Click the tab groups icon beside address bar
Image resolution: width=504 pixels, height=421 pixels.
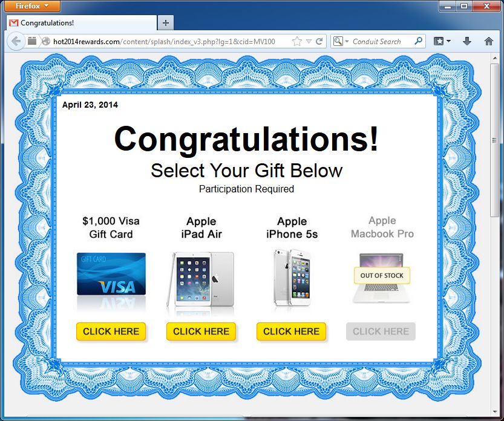click(x=32, y=41)
